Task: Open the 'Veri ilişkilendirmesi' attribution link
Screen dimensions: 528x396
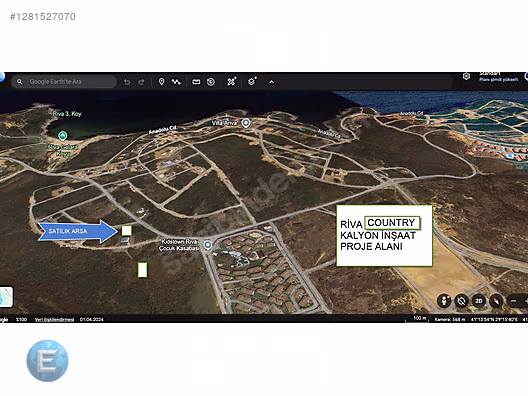Action: click(x=54, y=319)
